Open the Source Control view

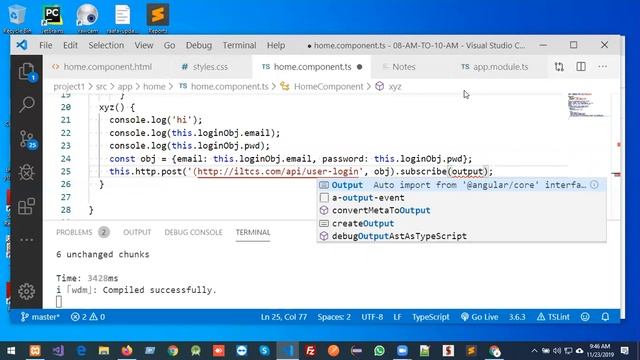27,139
